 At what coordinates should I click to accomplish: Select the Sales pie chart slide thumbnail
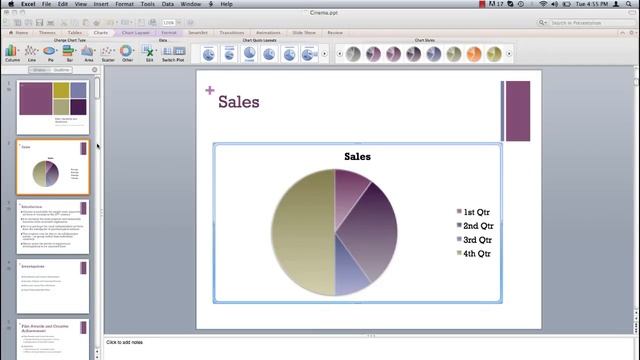click(53, 167)
